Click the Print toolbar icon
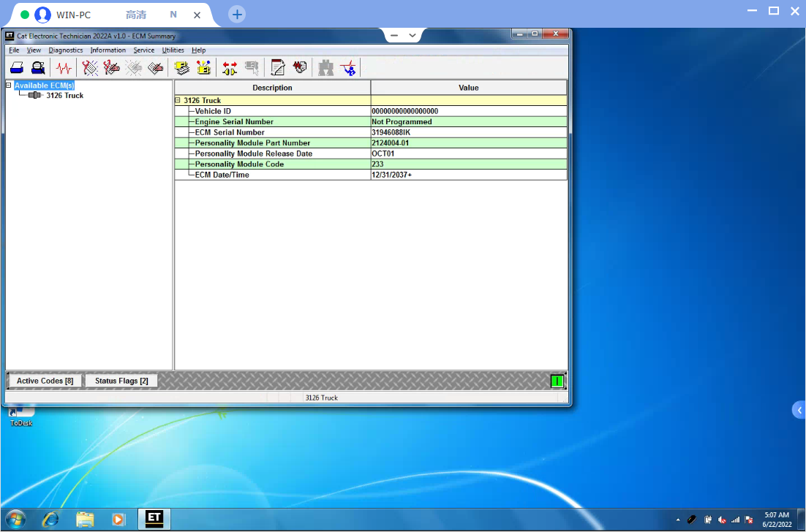This screenshot has width=806, height=532. pos(17,68)
